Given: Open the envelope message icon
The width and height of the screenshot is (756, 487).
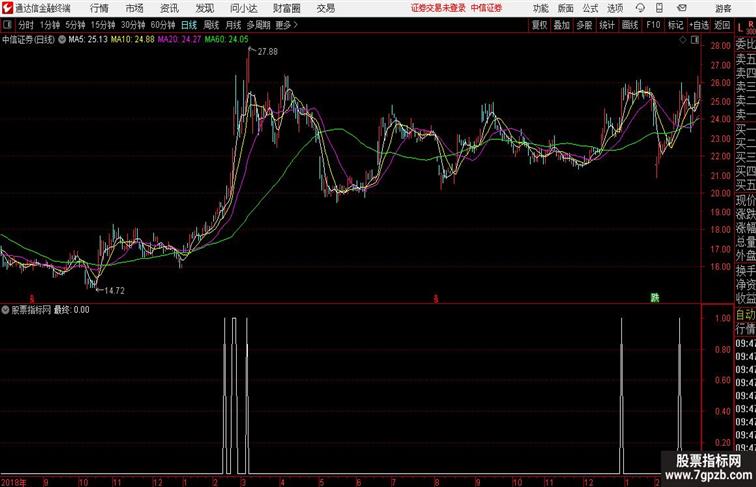Looking at the screenshot, I should (682, 8).
